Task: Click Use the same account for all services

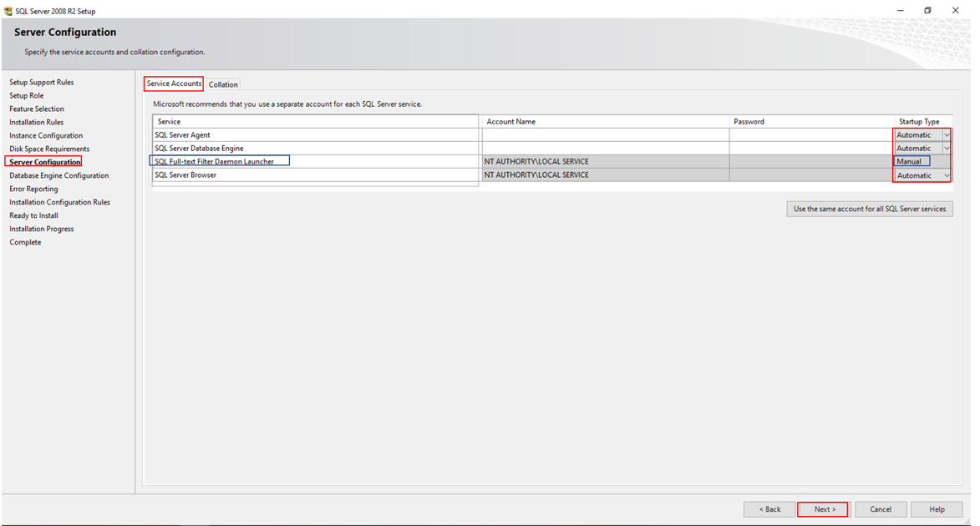Action: tap(870, 210)
